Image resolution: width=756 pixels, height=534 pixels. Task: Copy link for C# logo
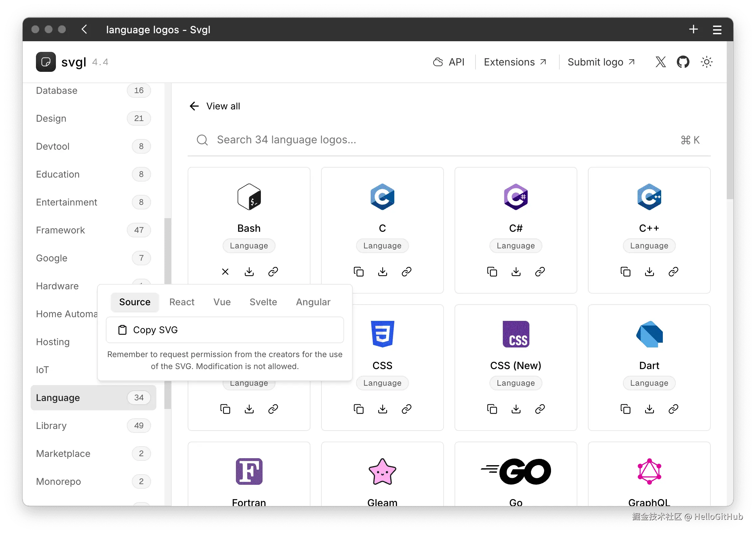540,272
